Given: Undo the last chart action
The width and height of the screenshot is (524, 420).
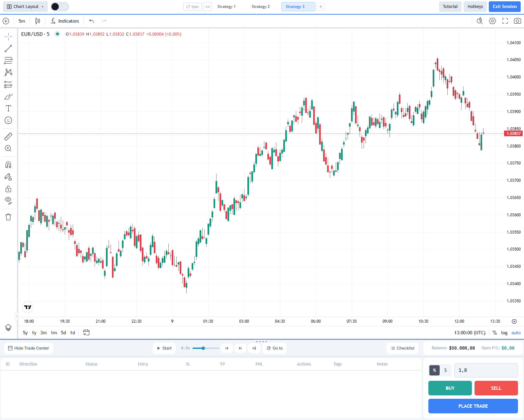Looking at the screenshot, I should coord(91,21).
